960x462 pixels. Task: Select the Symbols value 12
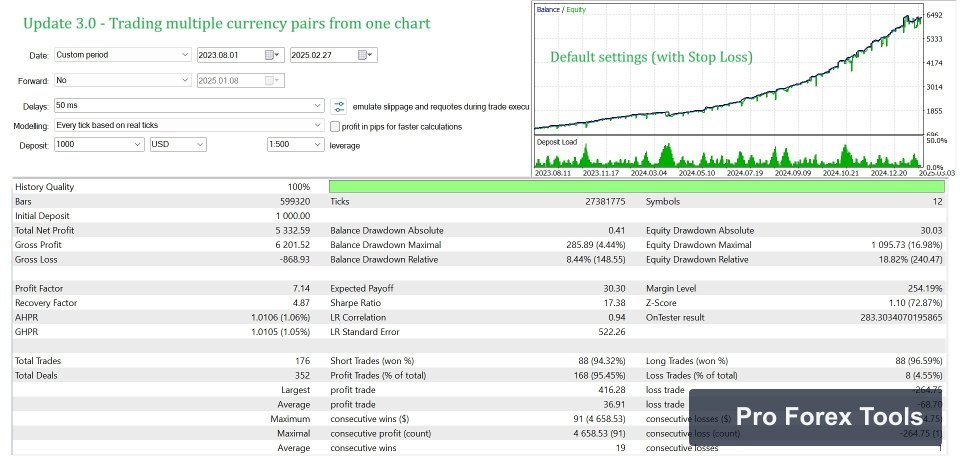click(x=938, y=201)
